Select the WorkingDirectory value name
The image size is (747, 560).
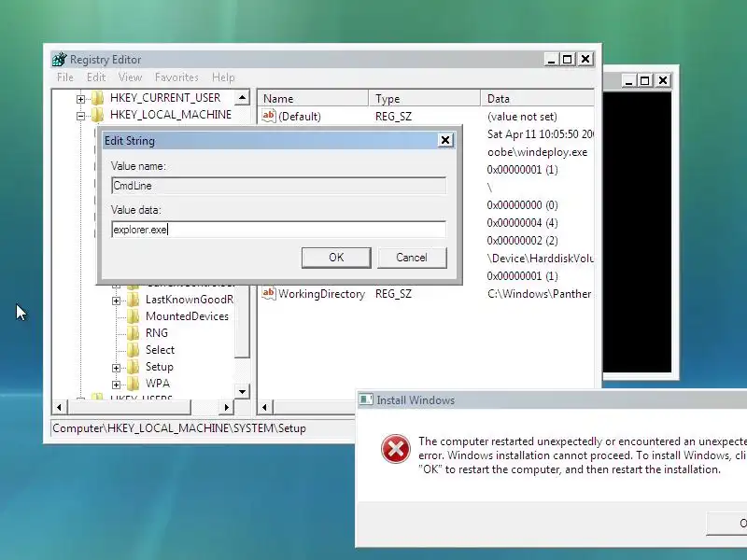point(321,294)
